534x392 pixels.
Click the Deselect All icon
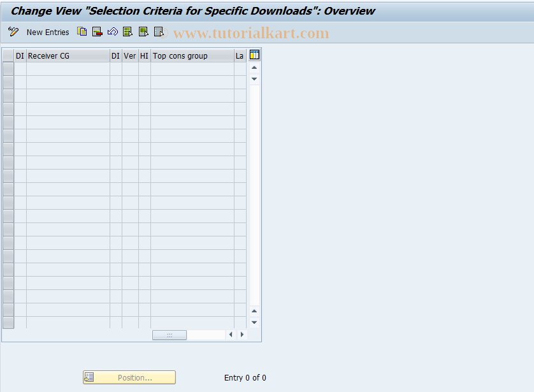(x=159, y=32)
